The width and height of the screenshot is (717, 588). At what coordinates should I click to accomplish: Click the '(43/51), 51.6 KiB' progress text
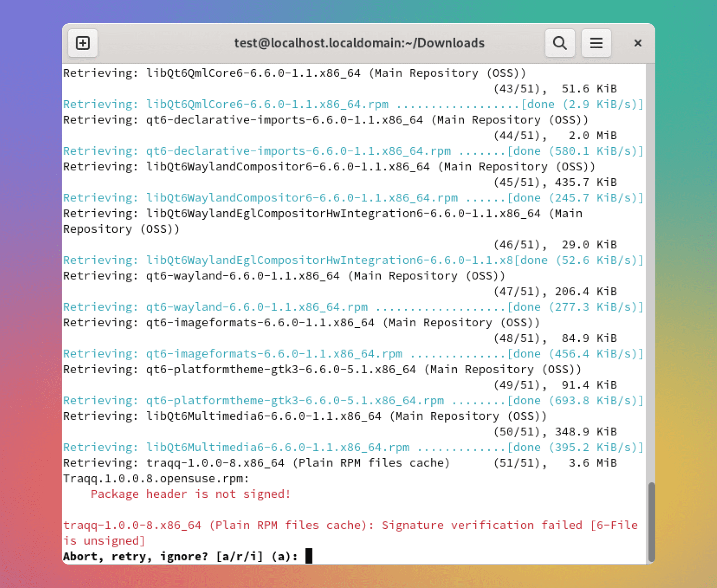click(x=555, y=89)
